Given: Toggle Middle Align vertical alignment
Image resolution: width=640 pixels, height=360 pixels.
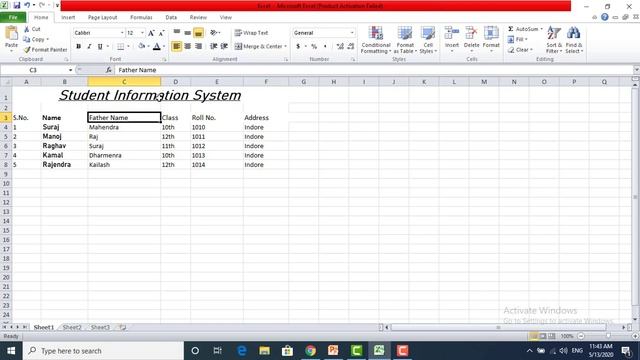Looking at the screenshot, I should [x=187, y=33].
